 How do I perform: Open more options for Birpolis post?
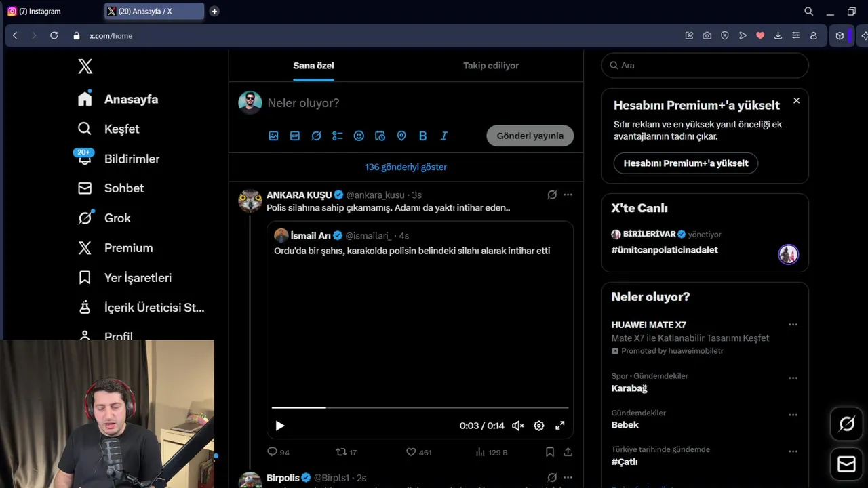click(568, 478)
